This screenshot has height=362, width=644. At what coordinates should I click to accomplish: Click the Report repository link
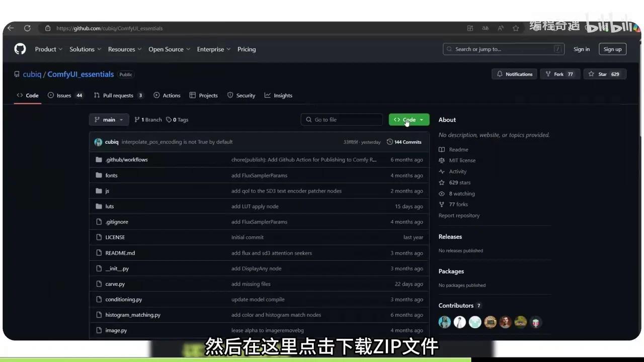(x=458, y=215)
